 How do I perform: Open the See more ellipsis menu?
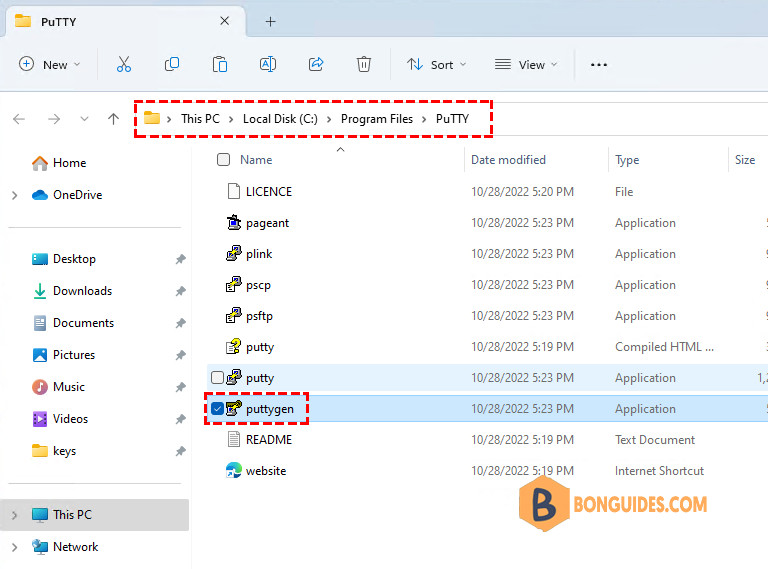[x=599, y=65]
